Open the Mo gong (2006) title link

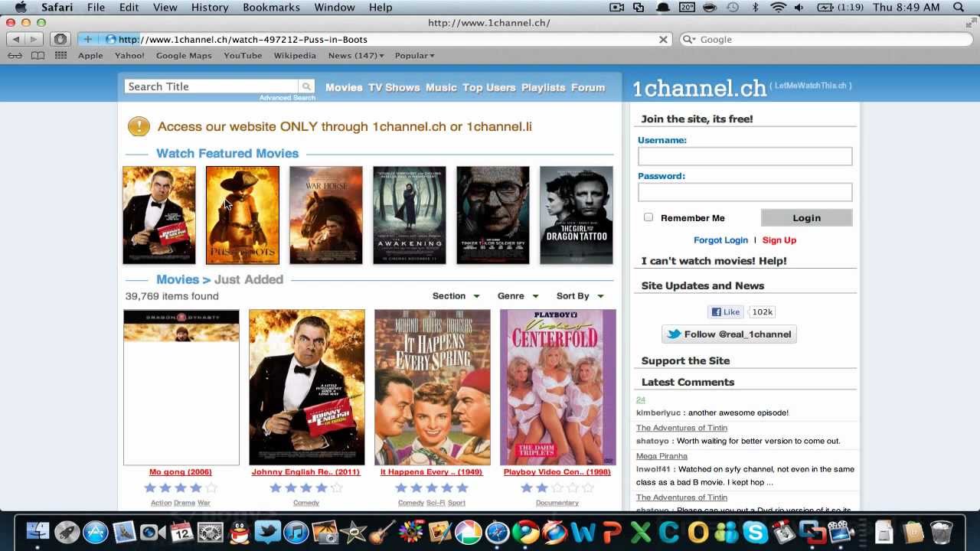(181, 472)
